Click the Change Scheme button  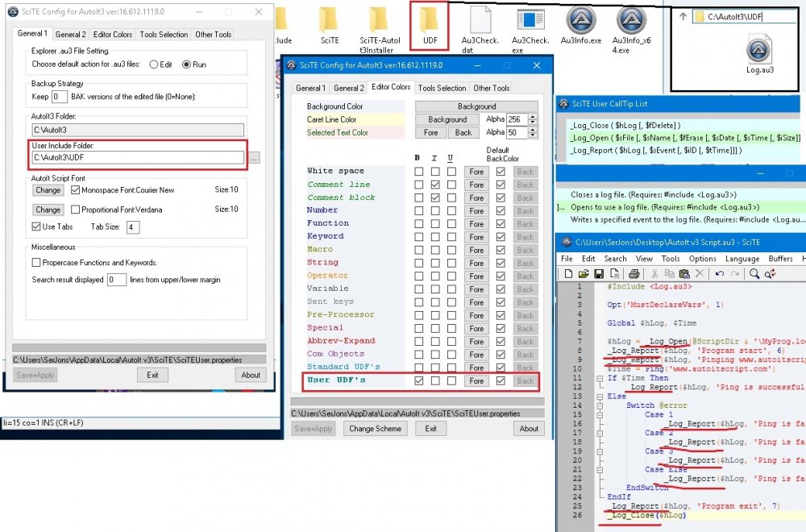(376, 429)
